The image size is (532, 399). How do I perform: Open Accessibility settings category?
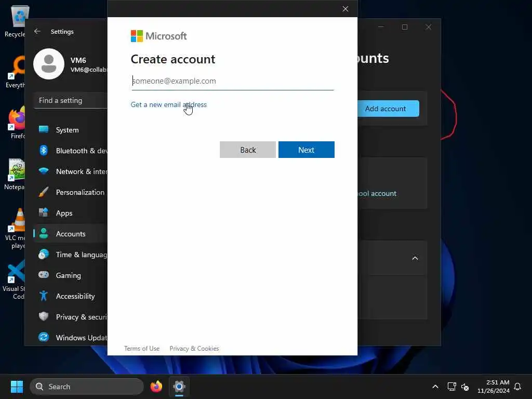(71, 296)
